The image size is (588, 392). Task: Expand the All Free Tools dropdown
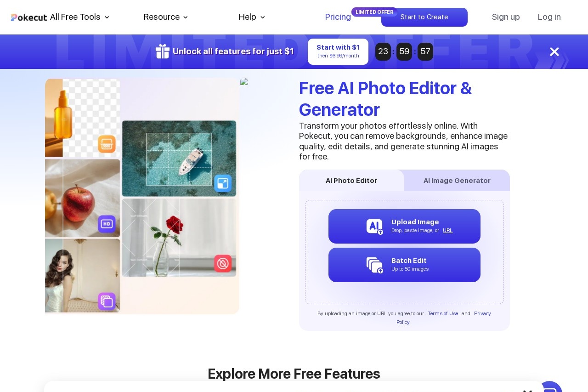pyautogui.click(x=107, y=17)
